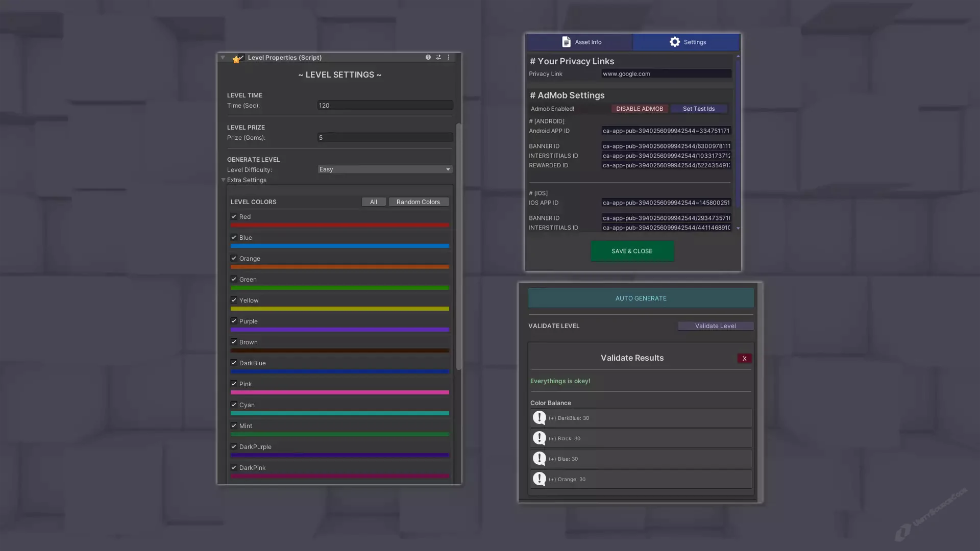Viewport: 980px width, 551px height.
Task: Close the Validate Results panel
Action: click(x=744, y=358)
